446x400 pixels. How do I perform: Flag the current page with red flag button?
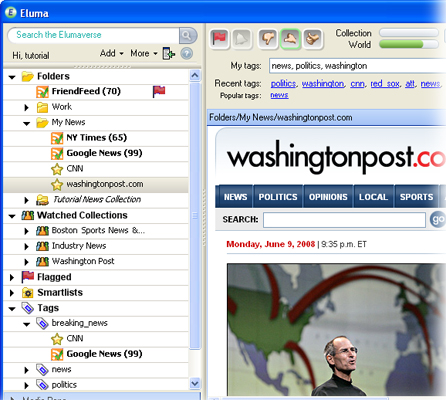[x=219, y=39]
